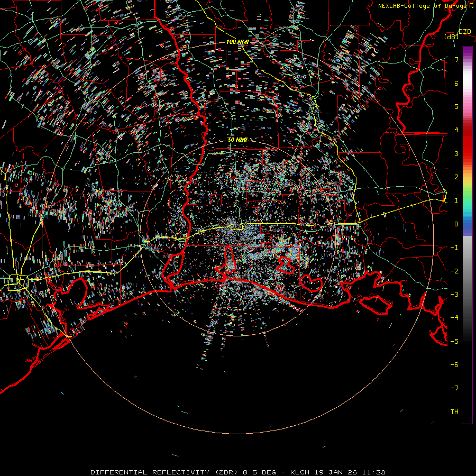Image resolution: width=476 pixels, height=476 pixels.
Task: Click the "-5" tick label on color scale
Action: tap(454, 342)
